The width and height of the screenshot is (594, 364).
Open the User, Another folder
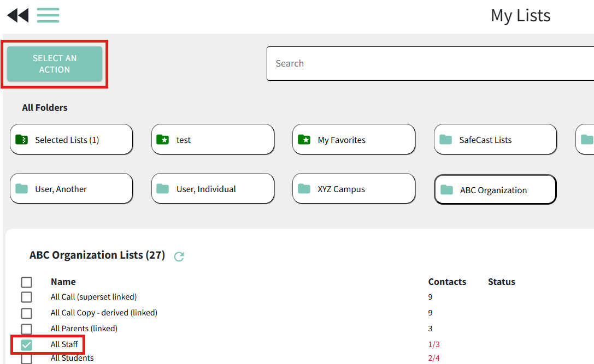[x=71, y=188]
